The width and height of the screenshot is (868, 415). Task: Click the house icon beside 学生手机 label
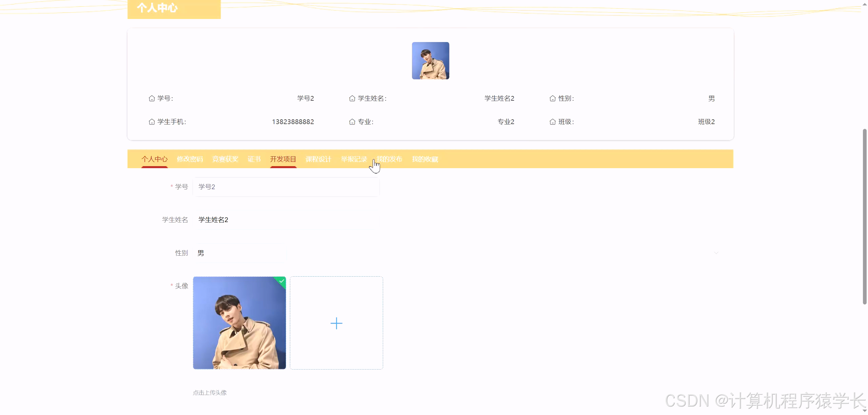click(x=152, y=121)
